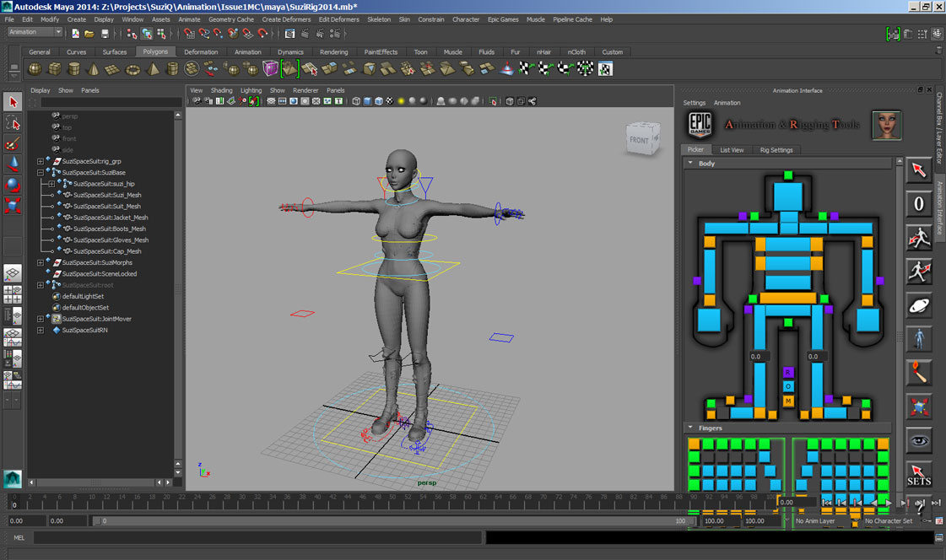Toggle visibility with the eye icon button

coord(919,440)
